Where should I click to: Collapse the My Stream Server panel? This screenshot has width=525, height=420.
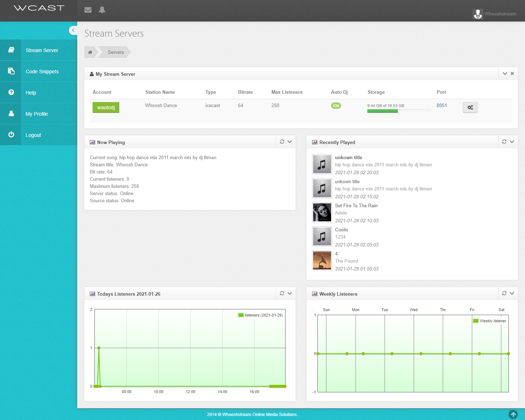505,74
